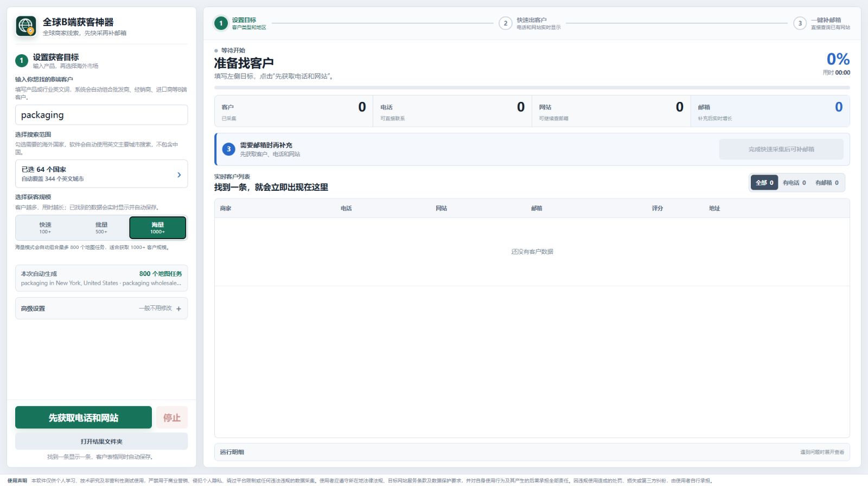Screen dimensions: 868x488
Task: Click the 0% progress percentage text
Action: pos(838,59)
